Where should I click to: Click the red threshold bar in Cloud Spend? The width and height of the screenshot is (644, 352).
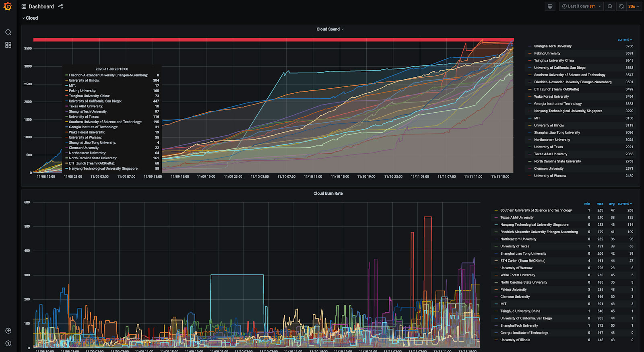(274, 40)
